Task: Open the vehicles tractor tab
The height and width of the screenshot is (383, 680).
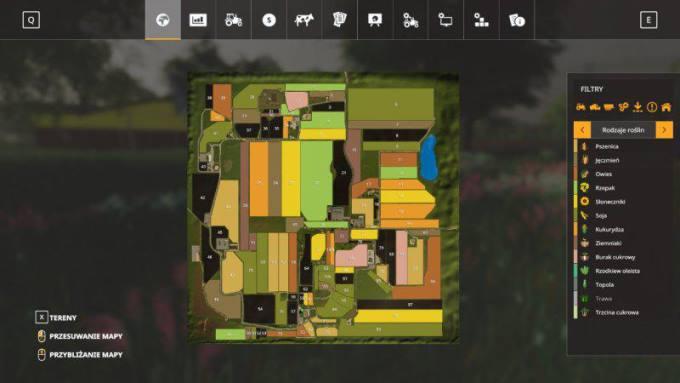Action: (x=233, y=20)
